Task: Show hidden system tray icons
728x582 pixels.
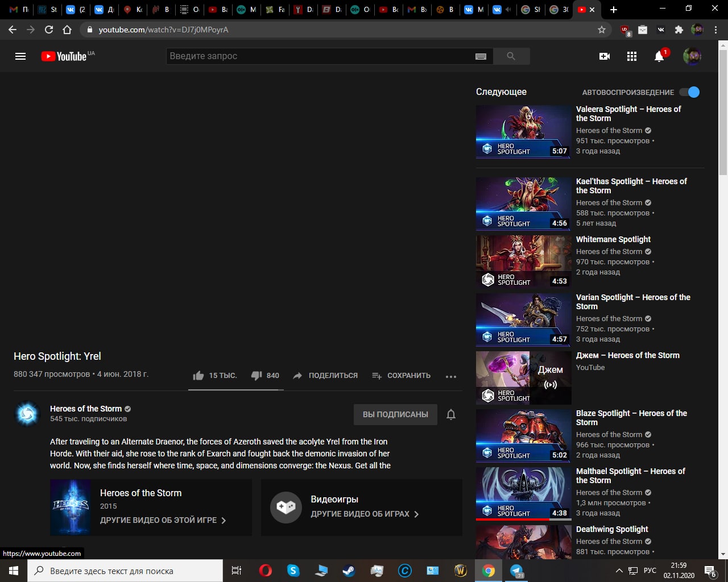Action: (619, 571)
